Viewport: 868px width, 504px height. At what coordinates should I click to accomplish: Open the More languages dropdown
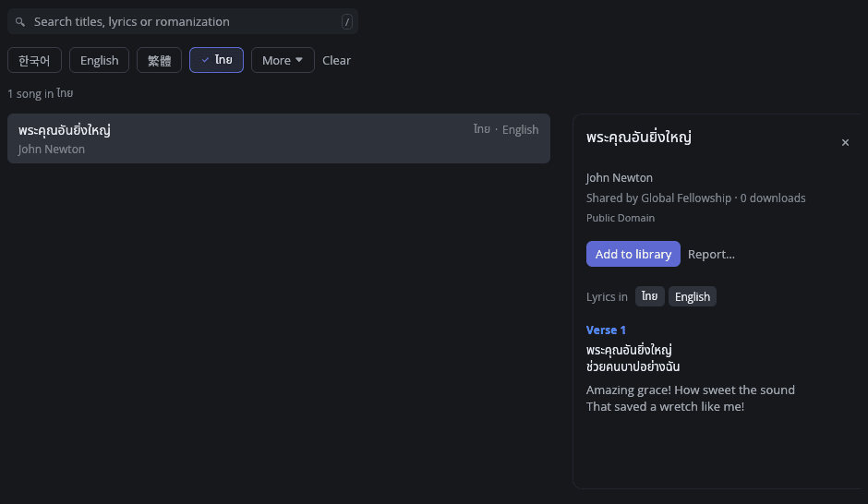coord(283,60)
